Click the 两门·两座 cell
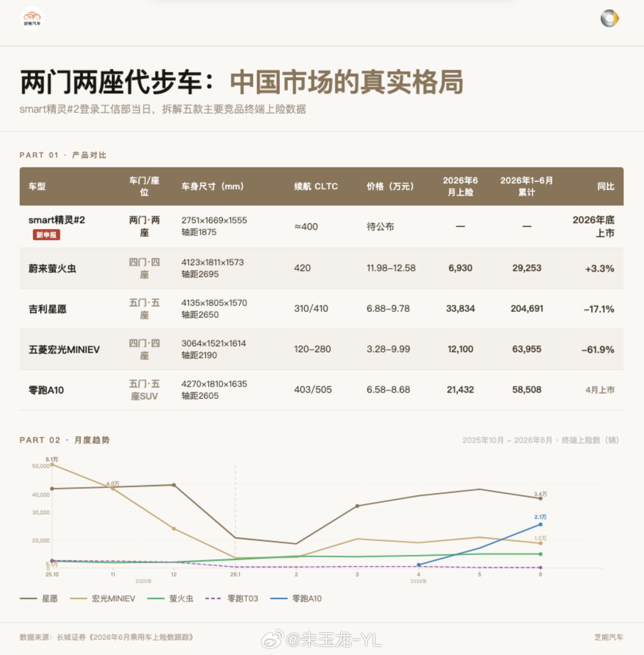The image size is (644, 655). 144,226
